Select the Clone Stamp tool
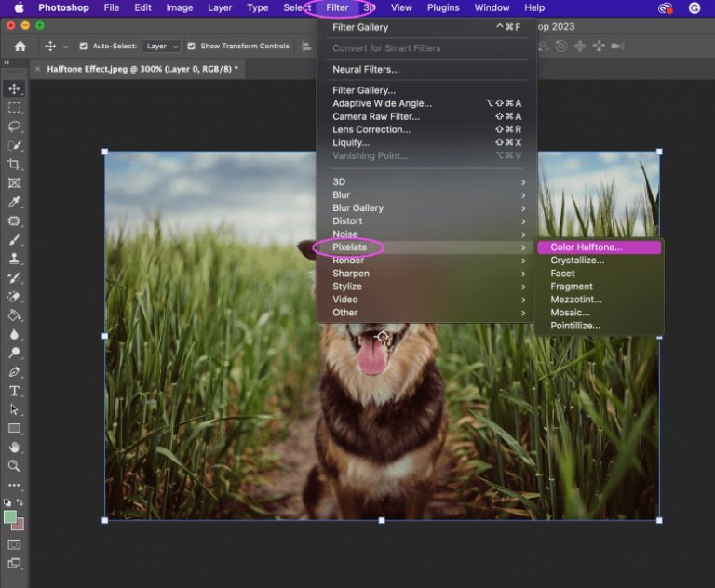Viewport: 715px width, 588px height. (x=14, y=259)
